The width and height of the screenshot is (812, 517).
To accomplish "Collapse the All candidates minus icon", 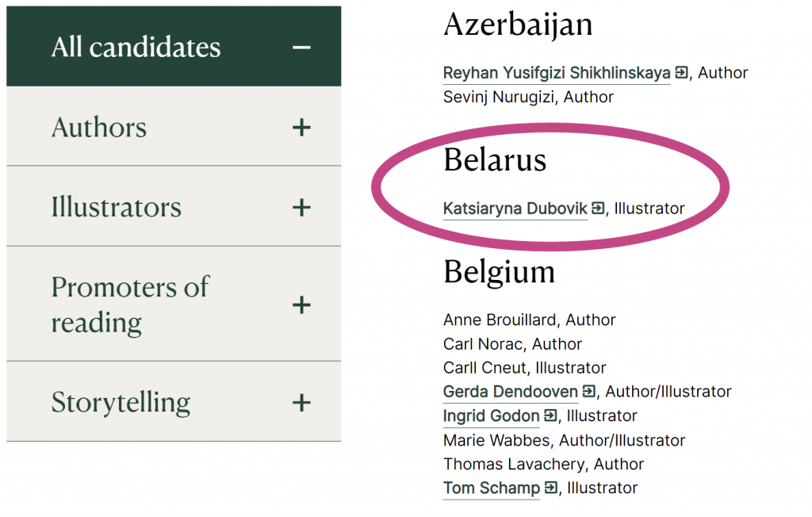I will [301, 48].
